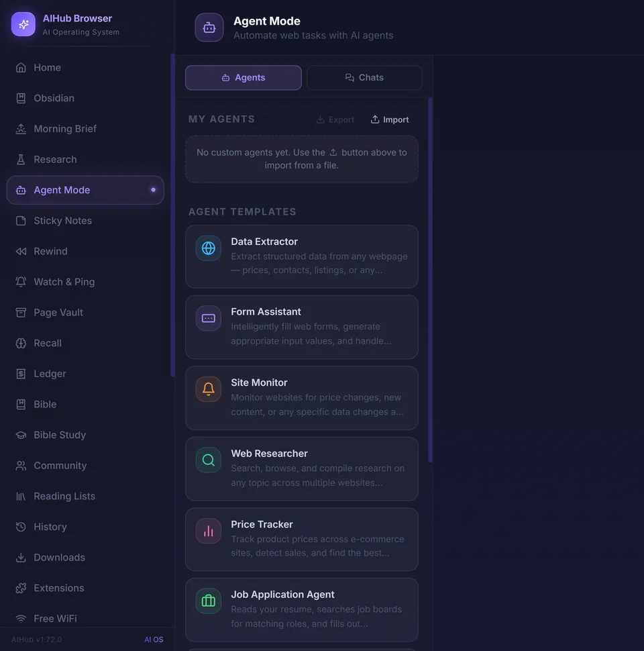Switch to the Agents tab
644x651 pixels.
coord(243,78)
